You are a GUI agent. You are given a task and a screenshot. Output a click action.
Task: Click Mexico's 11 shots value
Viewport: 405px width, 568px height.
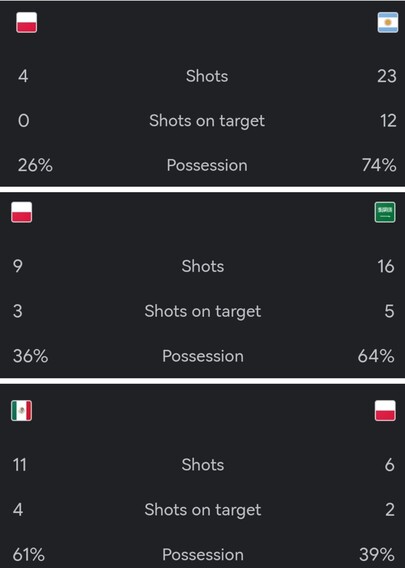coord(20,465)
